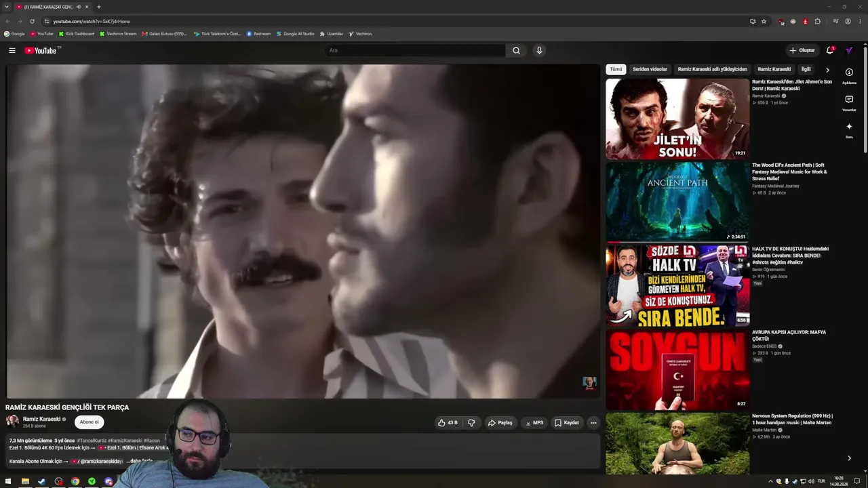Open Chrome profile icon
Screen dimensions: 868x488
(848, 21)
